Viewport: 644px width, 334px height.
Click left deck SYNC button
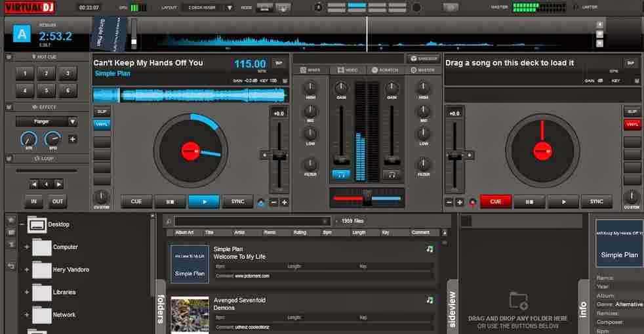tap(237, 201)
